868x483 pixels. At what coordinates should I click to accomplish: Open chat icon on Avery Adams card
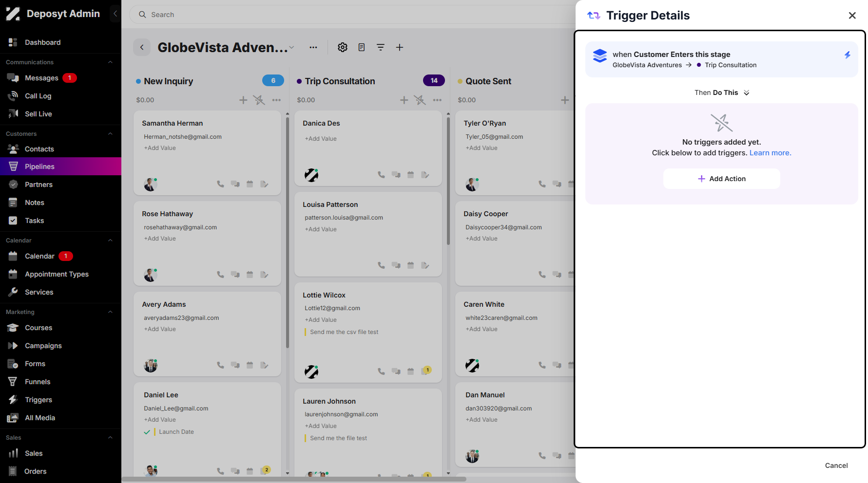[235, 365]
